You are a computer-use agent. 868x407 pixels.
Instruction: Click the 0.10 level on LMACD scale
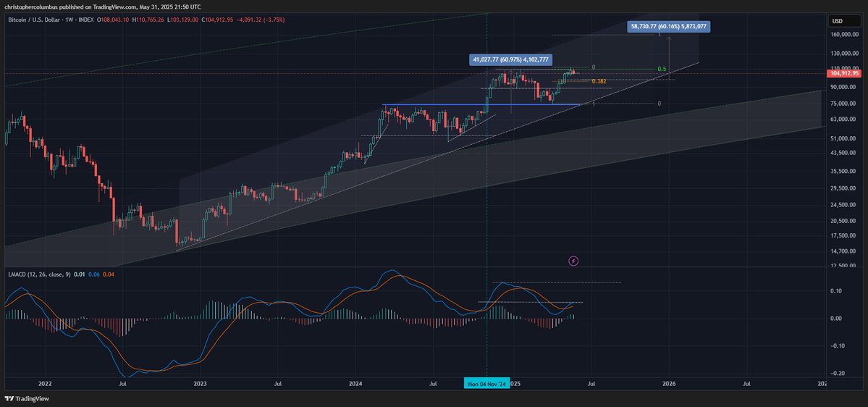click(x=835, y=291)
